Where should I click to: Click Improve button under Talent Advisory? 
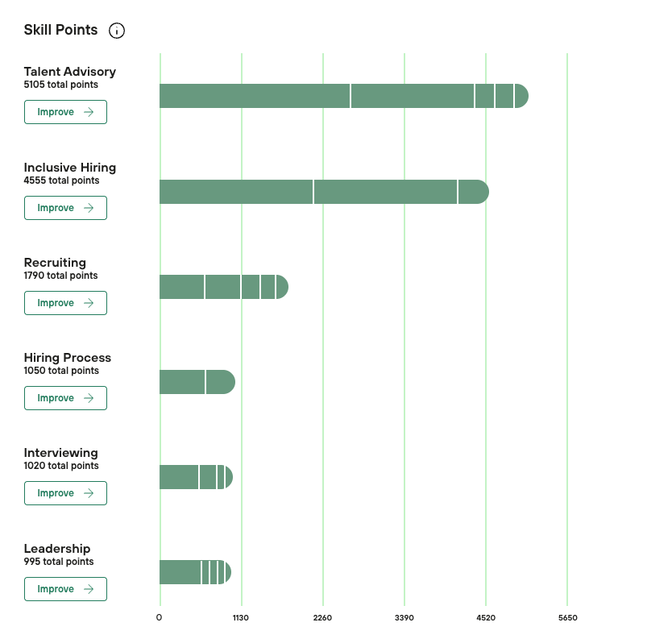pyautogui.click(x=65, y=112)
